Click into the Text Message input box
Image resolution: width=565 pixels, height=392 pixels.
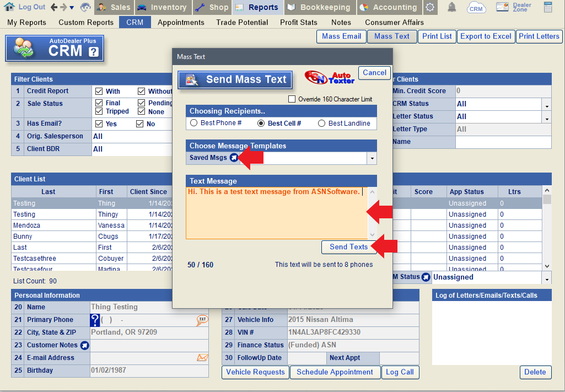[x=277, y=213]
